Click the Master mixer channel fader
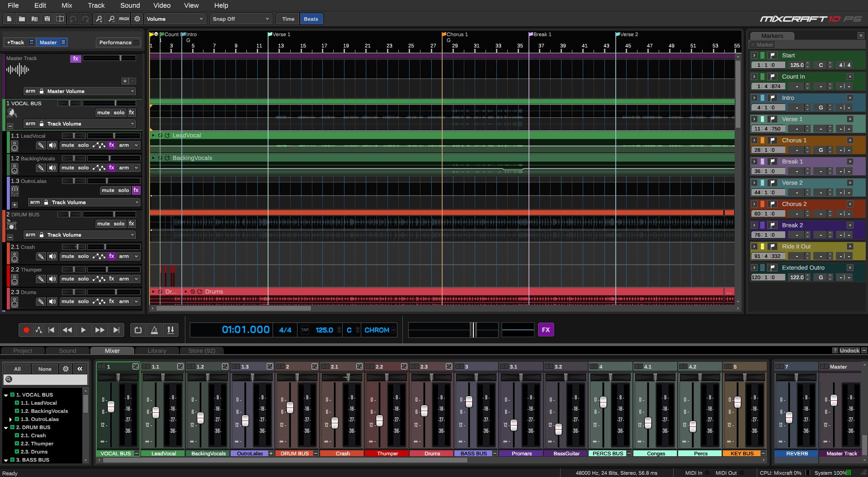 834,400
